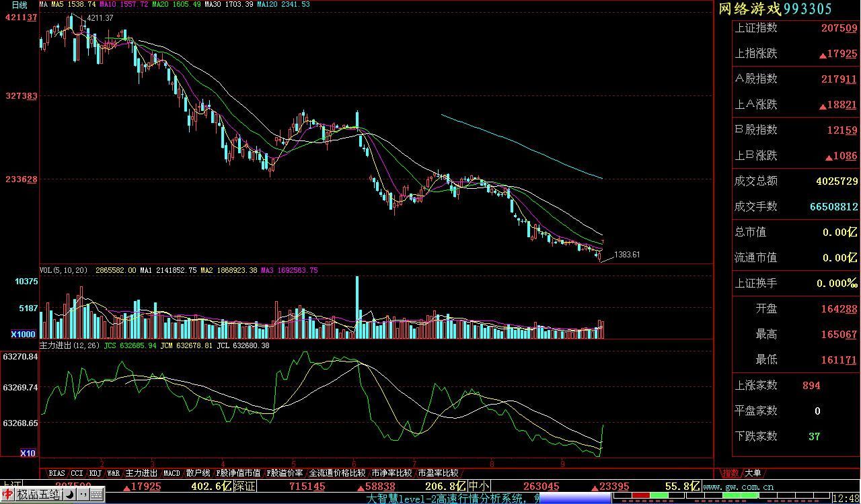This screenshot has height=504, width=861.
Task: Switch to the CCI indicator tab
Action: click(x=77, y=473)
